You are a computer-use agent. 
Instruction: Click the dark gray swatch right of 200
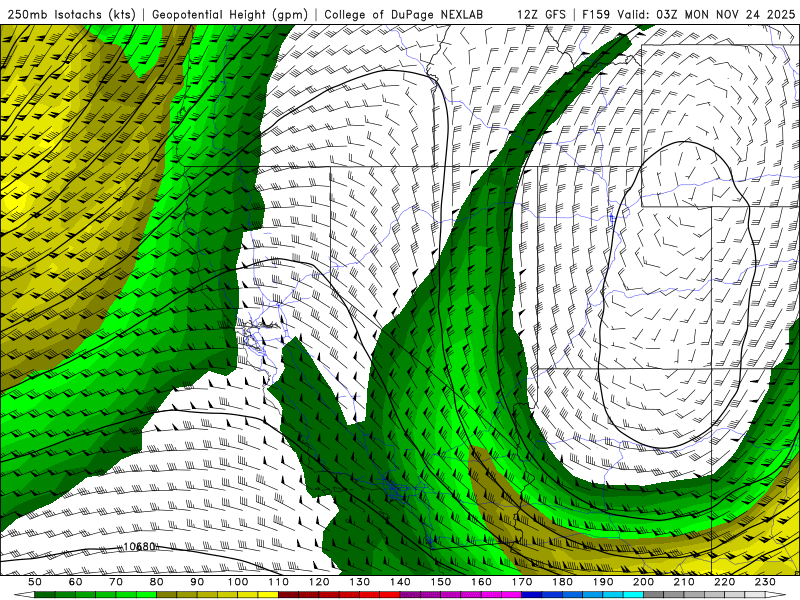tap(654, 595)
